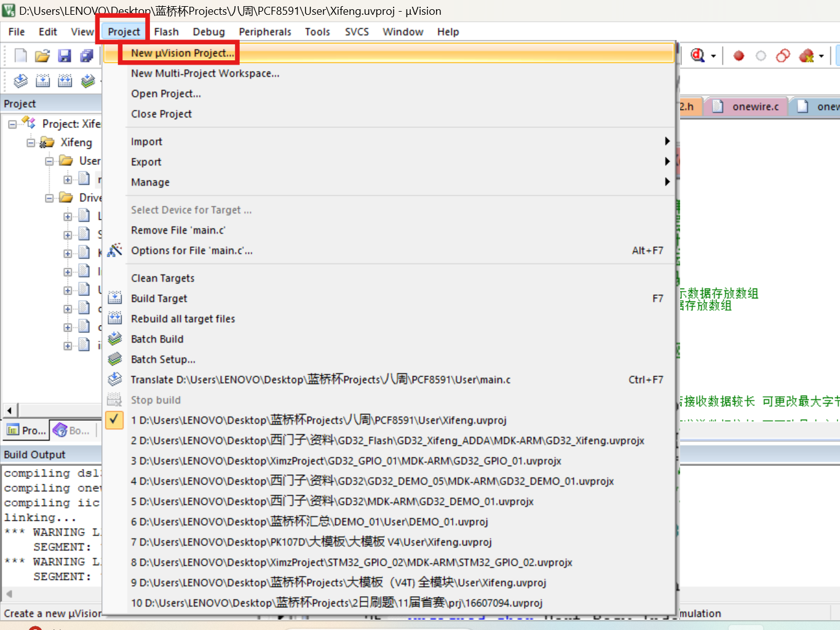Open the Peripherals menu

(x=265, y=32)
